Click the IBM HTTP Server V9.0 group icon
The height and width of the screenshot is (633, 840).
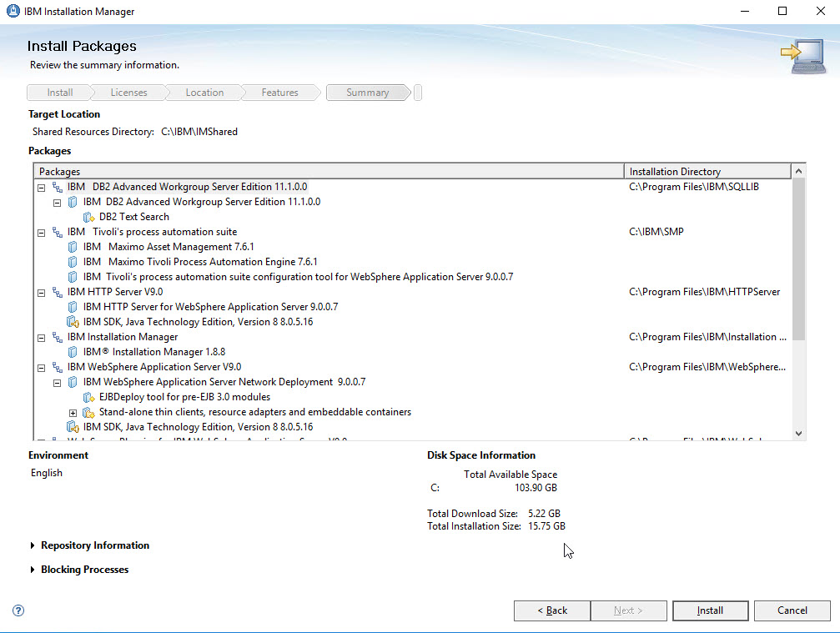(57, 292)
